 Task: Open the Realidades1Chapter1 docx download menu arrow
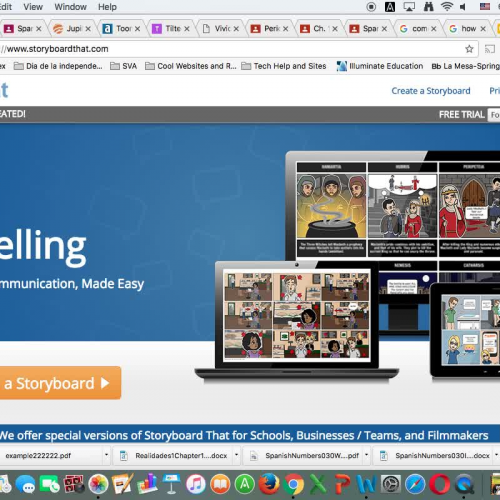pyautogui.click(x=236, y=455)
